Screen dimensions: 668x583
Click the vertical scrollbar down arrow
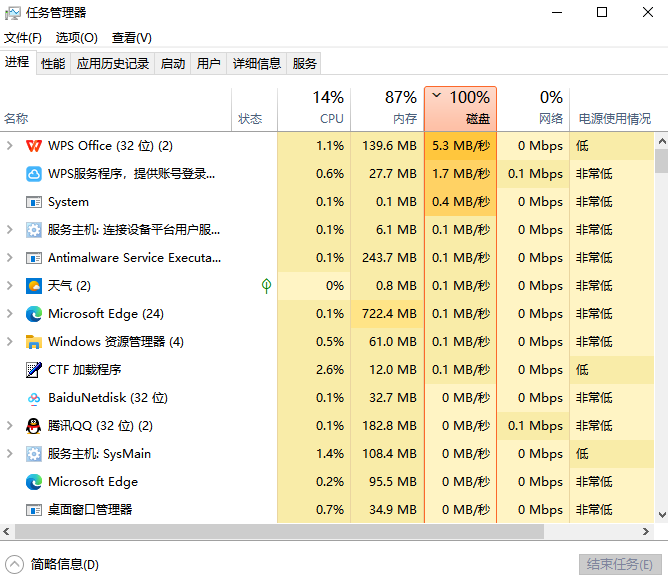(662, 515)
